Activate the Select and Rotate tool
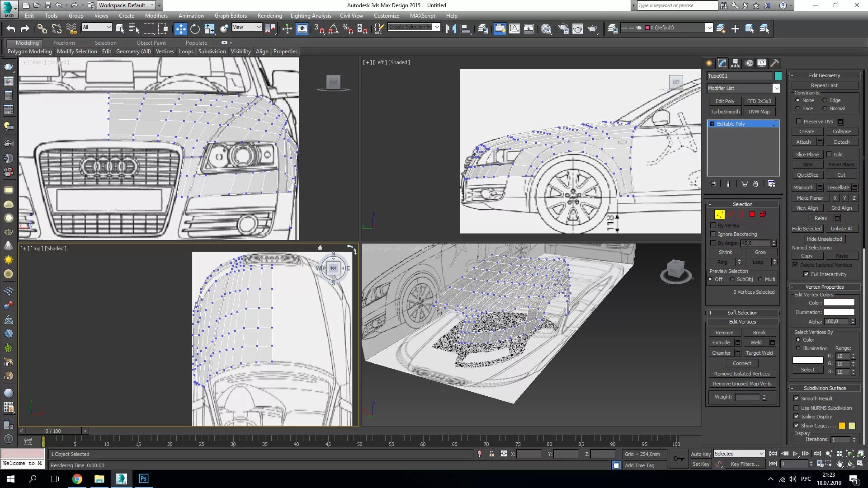The height and width of the screenshot is (488, 868). click(x=195, y=29)
